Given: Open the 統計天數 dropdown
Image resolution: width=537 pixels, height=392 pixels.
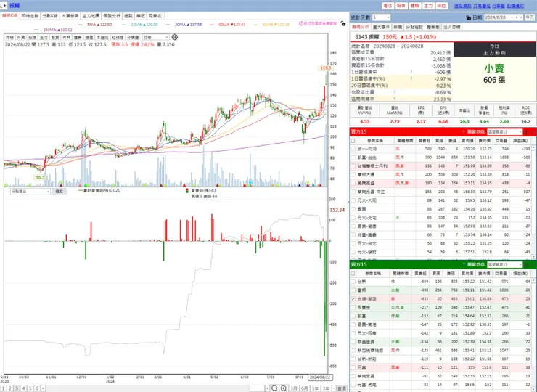Looking at the screenshot, I should 381,17.
